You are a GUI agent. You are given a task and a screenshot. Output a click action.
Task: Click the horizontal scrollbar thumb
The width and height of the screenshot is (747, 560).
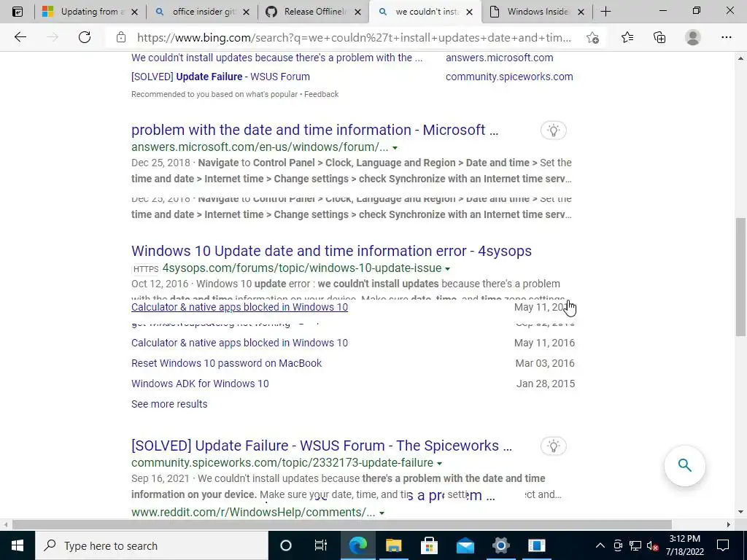point(341,525)
